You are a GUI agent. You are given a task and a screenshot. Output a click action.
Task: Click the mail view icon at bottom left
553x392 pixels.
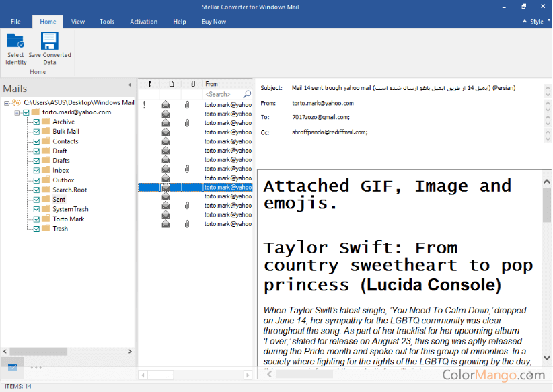[11, 367]
